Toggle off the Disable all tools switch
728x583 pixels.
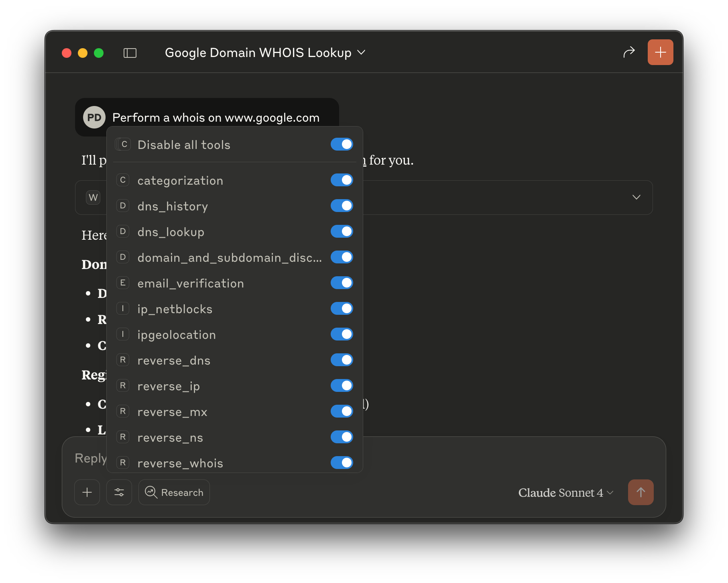coord(342,144)
